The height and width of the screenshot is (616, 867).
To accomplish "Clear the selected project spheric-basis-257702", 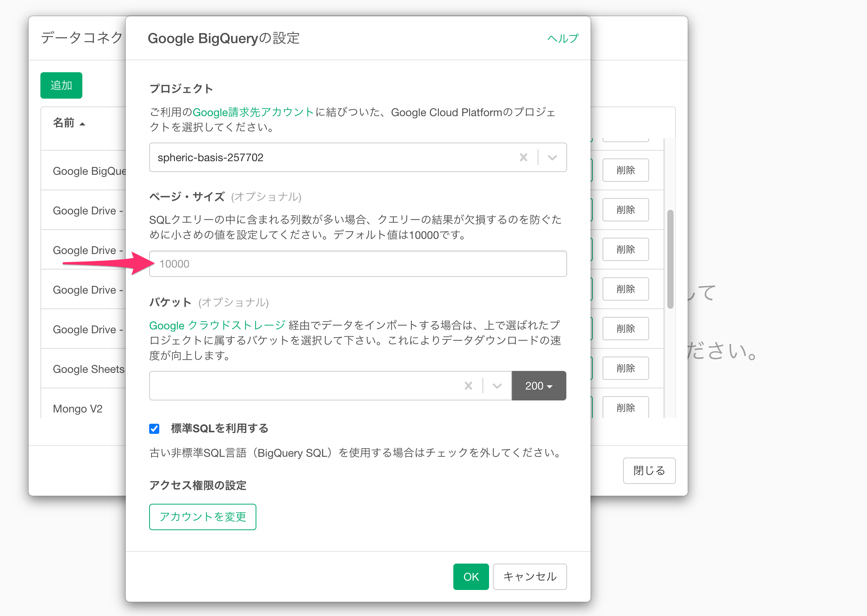I will (x=523, y=157).
